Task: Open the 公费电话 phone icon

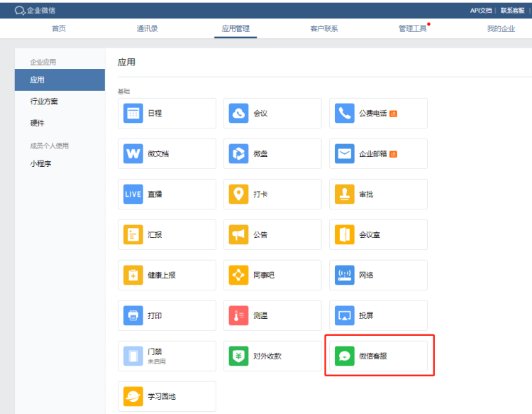Action: click(345, 114)
